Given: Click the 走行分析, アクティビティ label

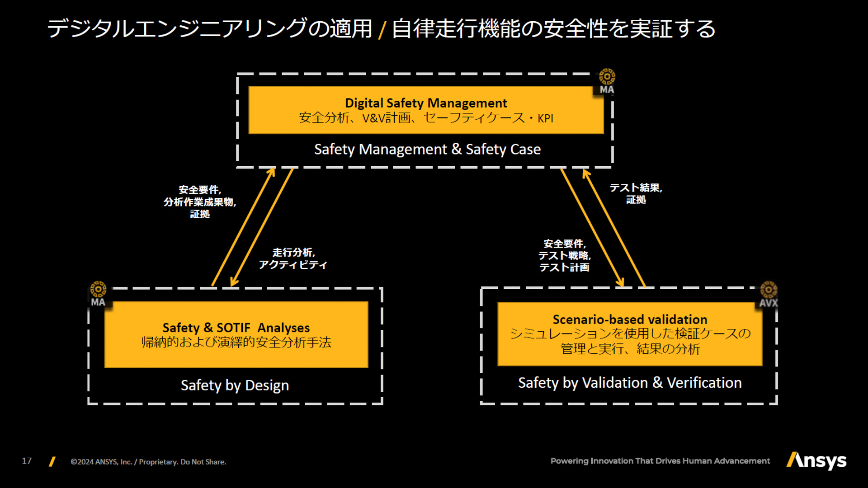Looking at the screenshot, I should click(293, 258).
